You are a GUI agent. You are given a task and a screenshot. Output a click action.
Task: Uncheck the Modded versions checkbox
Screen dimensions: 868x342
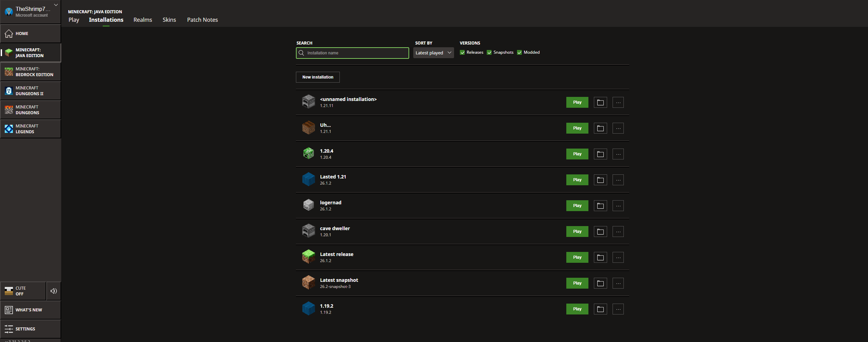519,52
